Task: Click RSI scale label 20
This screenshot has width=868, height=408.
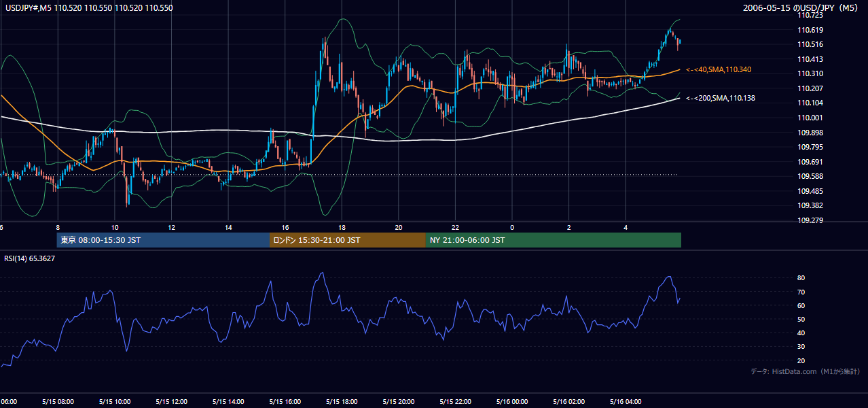Action: (x=801, y=360)
